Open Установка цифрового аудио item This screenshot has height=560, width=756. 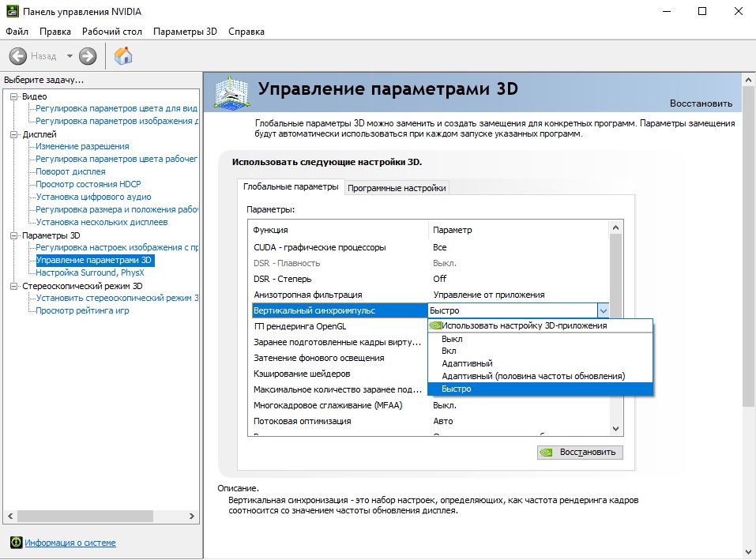click(93, 197)
